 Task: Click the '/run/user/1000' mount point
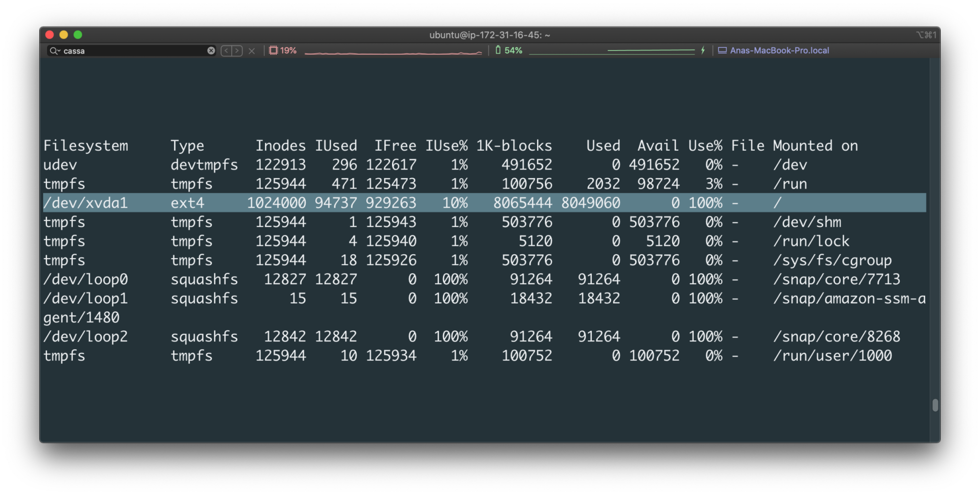coord(833,356)
